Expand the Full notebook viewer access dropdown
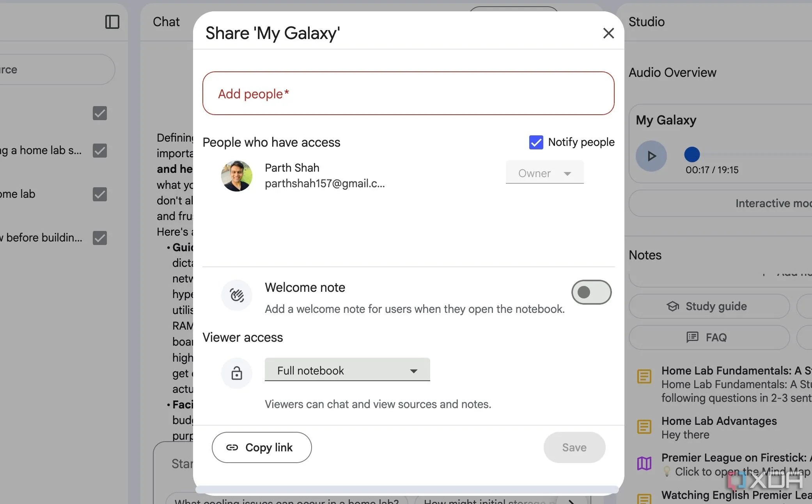Image resolution: width=812 pixels, height=504 pixels. (347, 370)
